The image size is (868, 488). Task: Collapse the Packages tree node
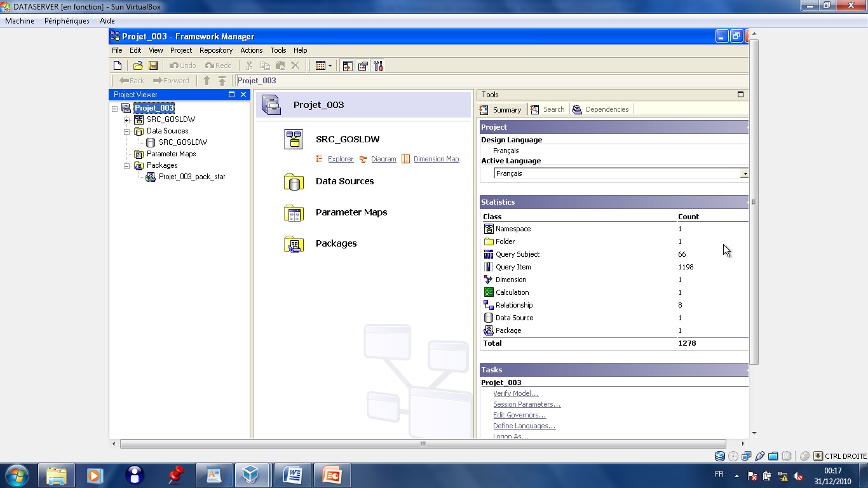(126, 166)
